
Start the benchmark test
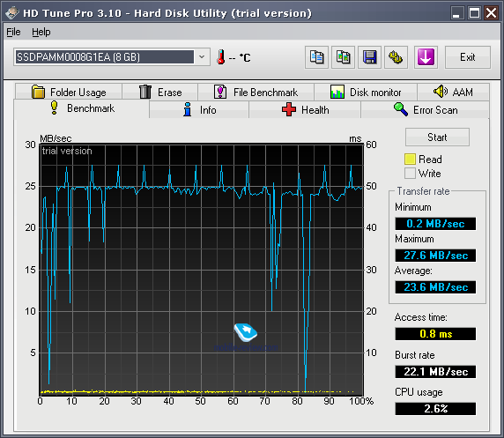[x=437, y=137]
